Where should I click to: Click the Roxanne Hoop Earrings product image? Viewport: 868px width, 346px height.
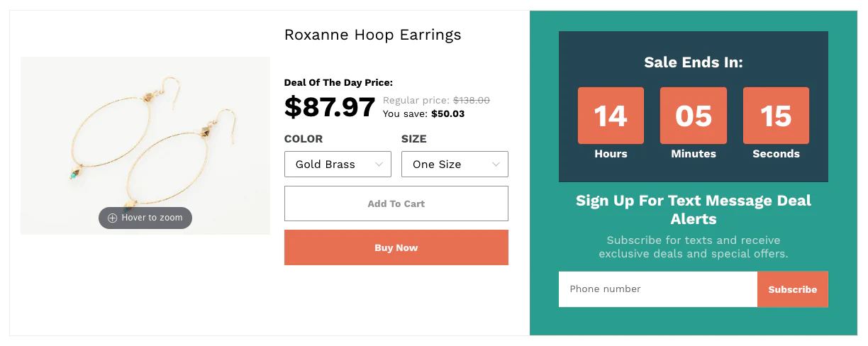[x=145, y=145]
